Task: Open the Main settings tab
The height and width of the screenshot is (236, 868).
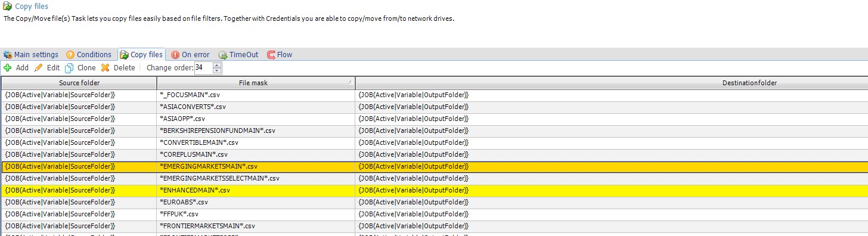Action: (31, 54)
